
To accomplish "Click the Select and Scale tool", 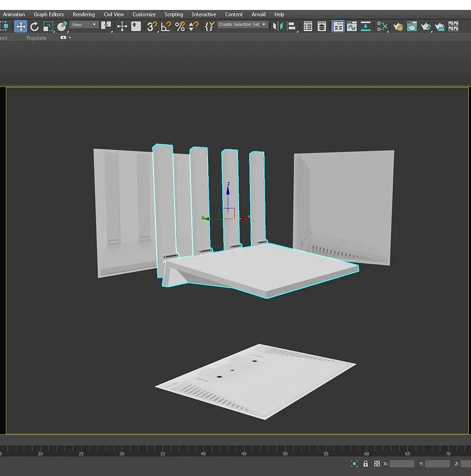I will click(48, 27).
